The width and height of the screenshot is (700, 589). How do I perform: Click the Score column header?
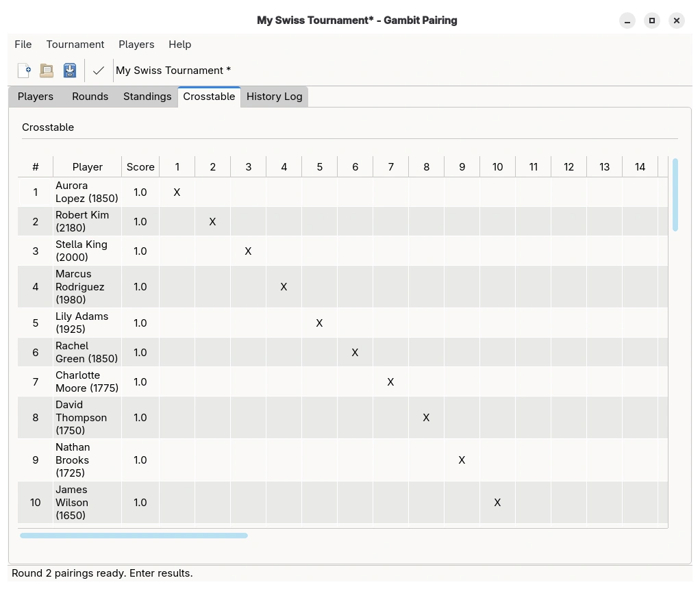point(140,167)
